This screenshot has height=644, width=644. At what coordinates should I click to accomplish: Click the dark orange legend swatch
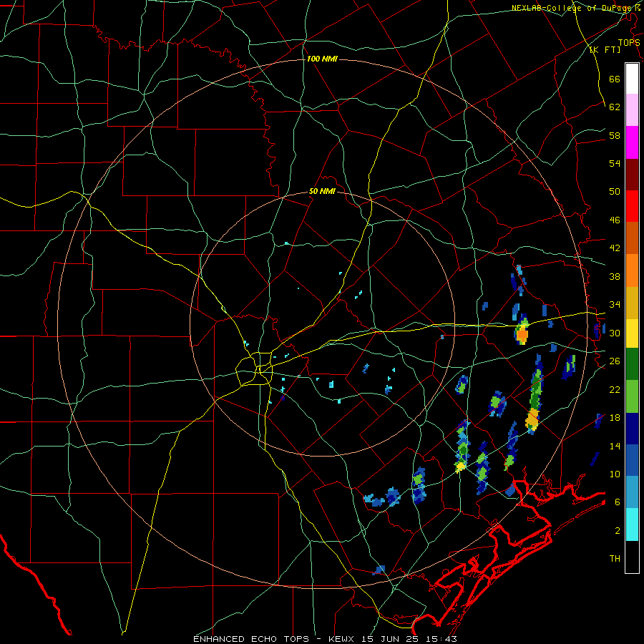[x=632, y=238]
